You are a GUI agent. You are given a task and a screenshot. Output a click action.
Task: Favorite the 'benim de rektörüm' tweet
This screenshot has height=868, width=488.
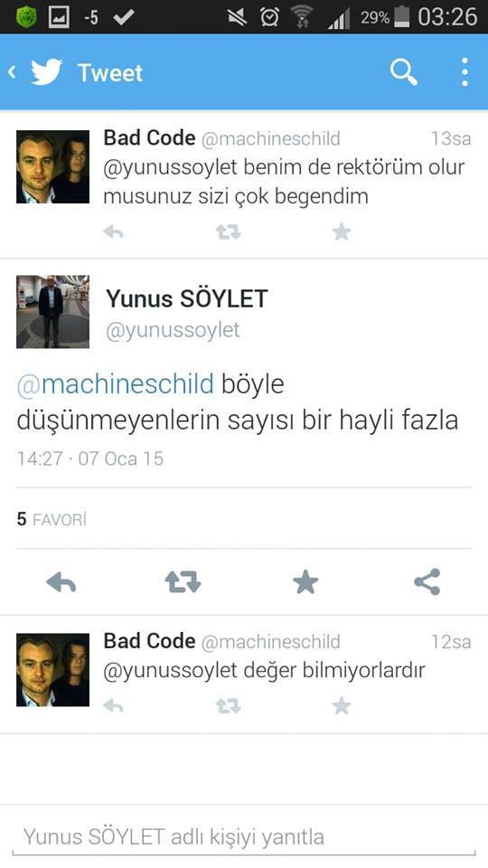tap(342, 232)
